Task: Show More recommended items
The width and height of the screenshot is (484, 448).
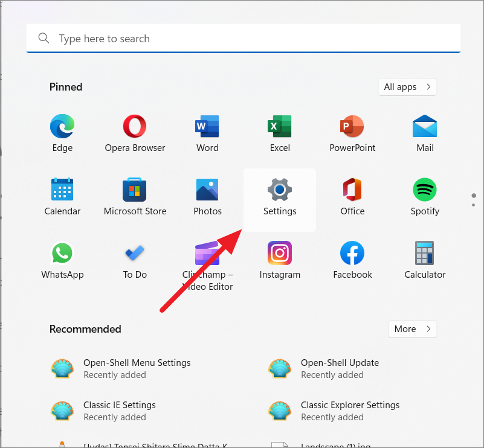Action: (412, 329)
